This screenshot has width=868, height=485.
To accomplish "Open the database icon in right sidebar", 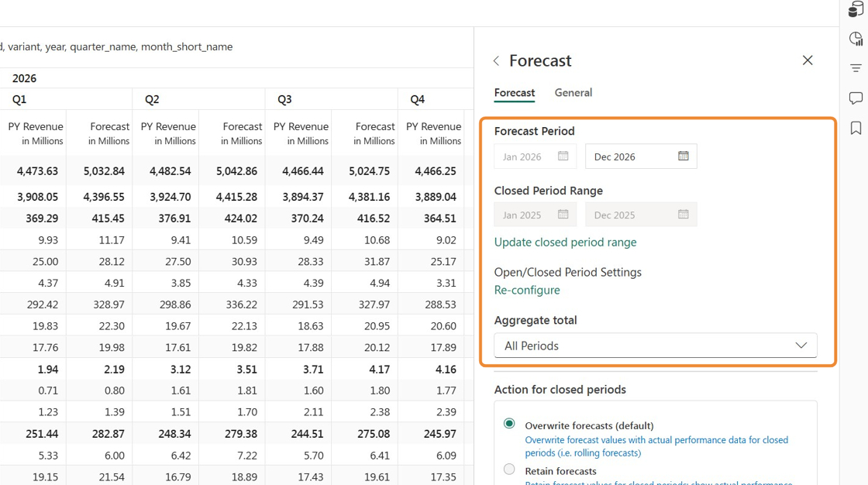I will [856, 9].
